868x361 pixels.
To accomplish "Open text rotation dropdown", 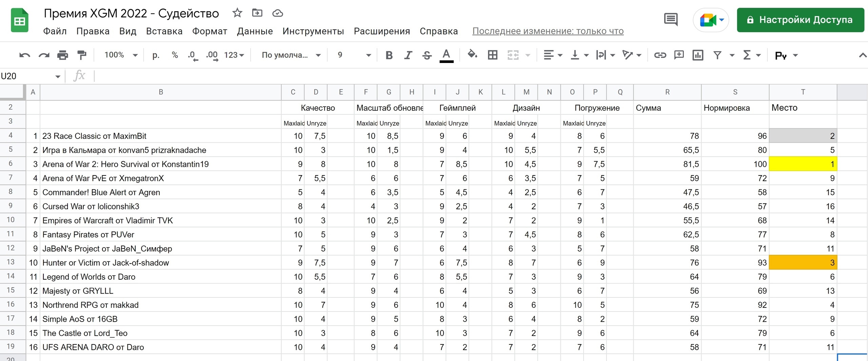I will [632, 55].
